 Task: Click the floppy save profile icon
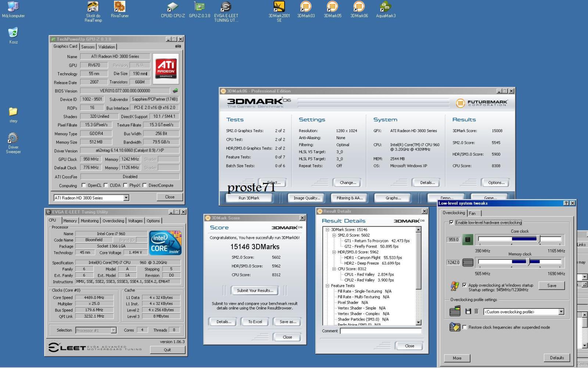[x=468, y=311]
